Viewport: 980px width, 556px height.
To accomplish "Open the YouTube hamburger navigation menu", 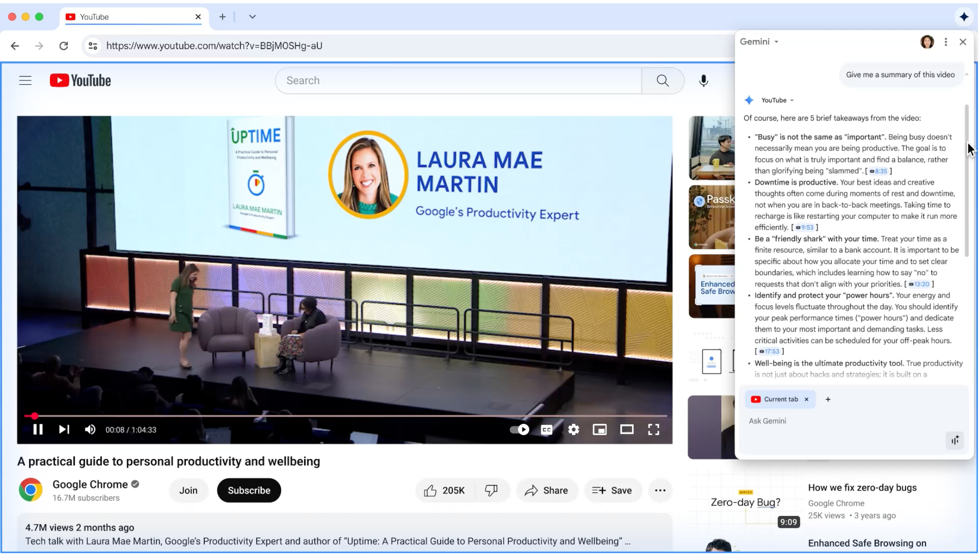I will 25,80.
